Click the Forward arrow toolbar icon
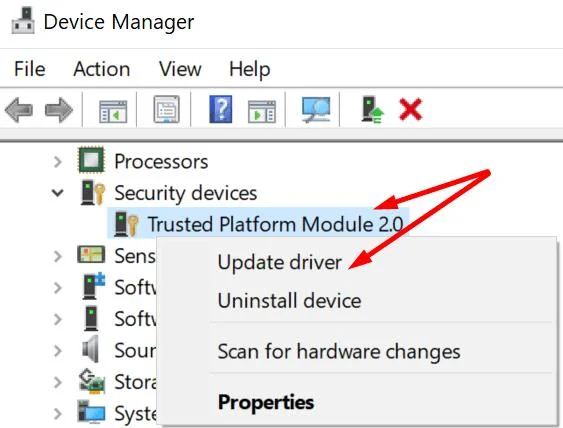This screenshot has height=428, width=563. click(59, 110)
